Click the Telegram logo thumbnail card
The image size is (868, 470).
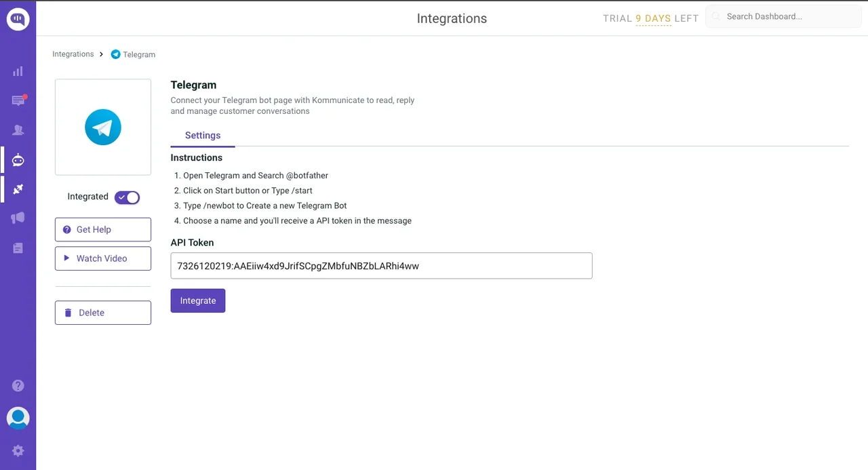[x=103, y=128]
